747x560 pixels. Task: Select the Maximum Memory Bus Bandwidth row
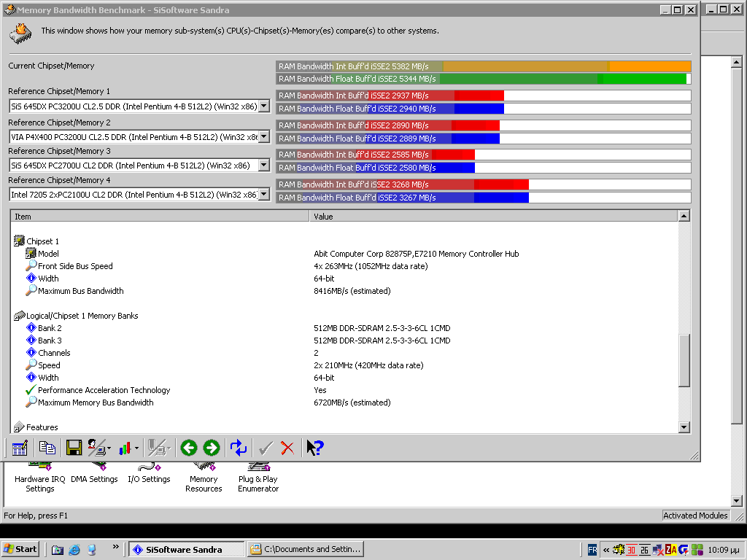click(x=96, y=402)
